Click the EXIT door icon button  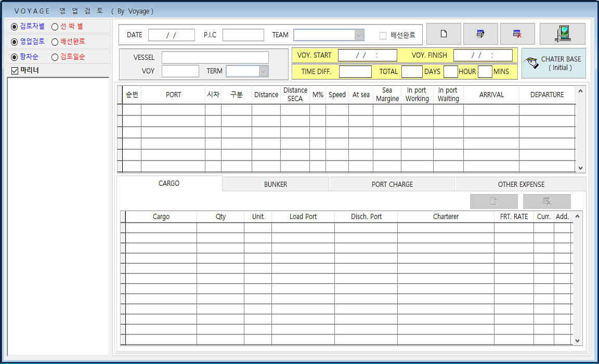click(x=563, y=34)
